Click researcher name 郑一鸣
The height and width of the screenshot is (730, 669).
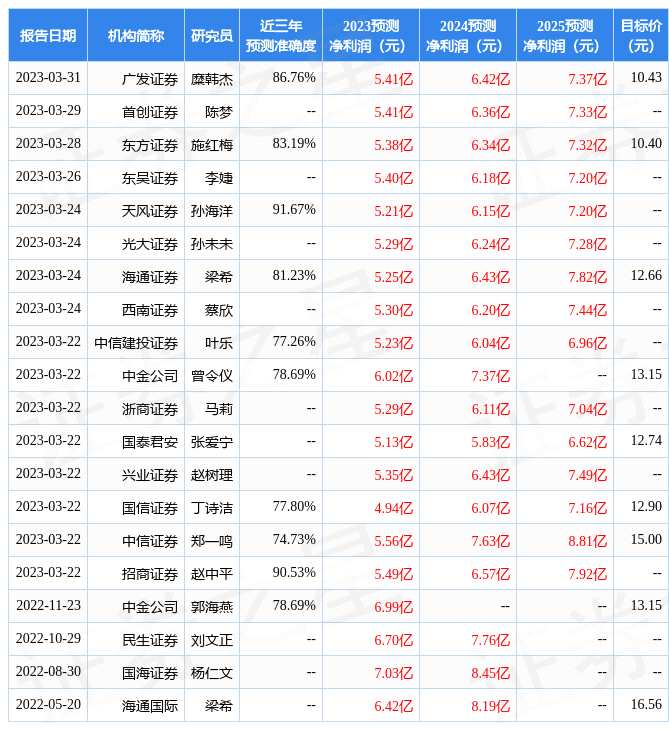[212, 541]
